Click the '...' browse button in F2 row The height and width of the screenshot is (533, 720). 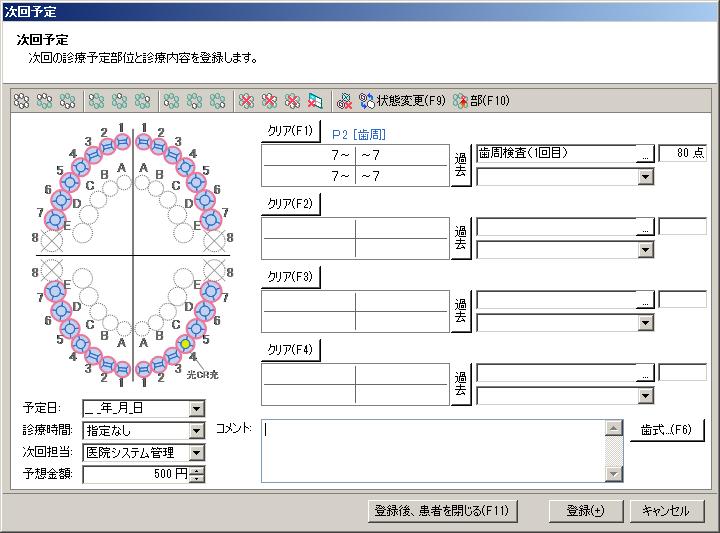tap(645, 227)
